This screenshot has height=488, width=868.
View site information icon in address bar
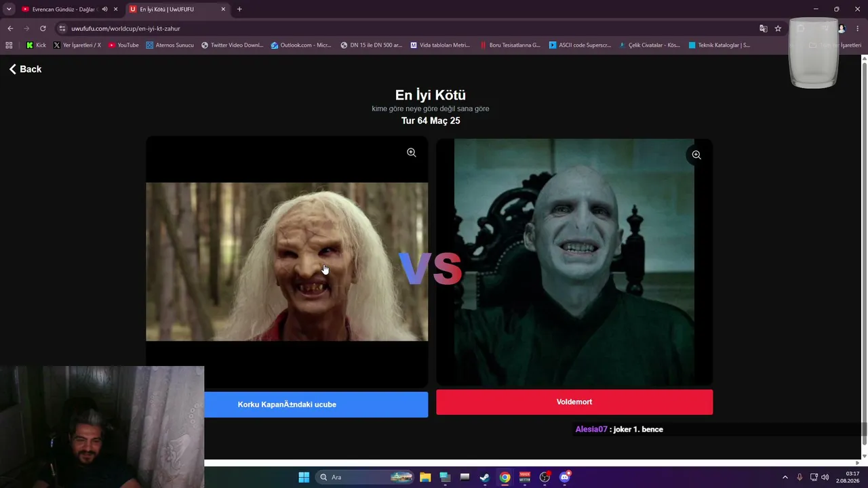[x=62, y=28]
